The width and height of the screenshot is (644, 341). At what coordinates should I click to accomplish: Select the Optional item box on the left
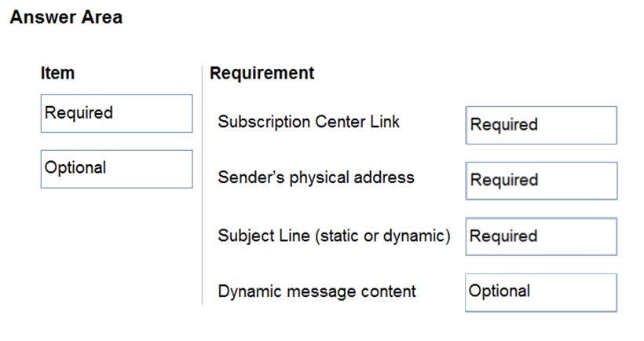pos(117,169)
